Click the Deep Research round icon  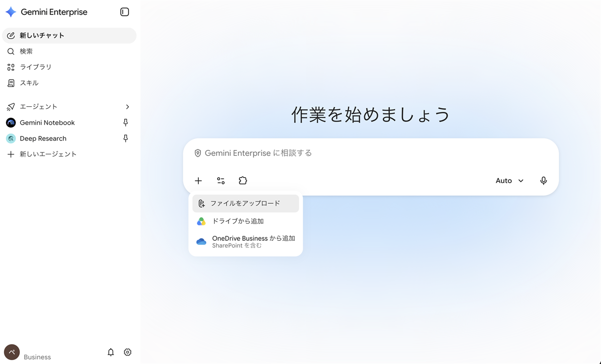tap(11, 138)
